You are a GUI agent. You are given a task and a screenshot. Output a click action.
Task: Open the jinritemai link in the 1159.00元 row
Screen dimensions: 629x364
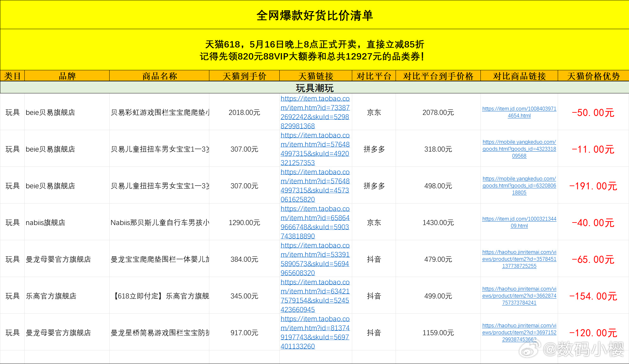point(519,332)
